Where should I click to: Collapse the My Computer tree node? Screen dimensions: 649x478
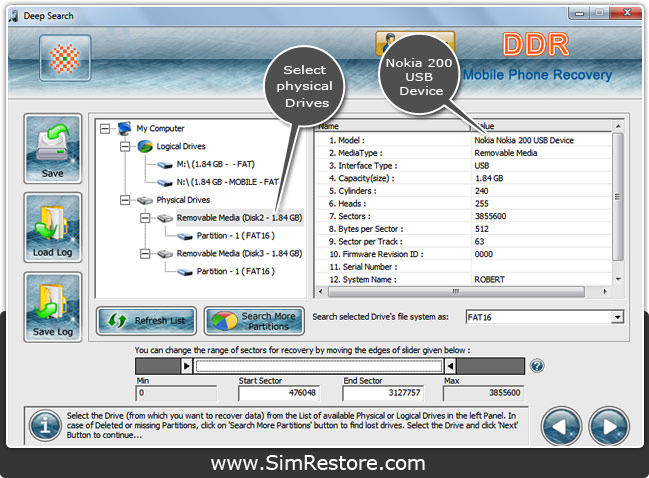[x=105, y=129]
